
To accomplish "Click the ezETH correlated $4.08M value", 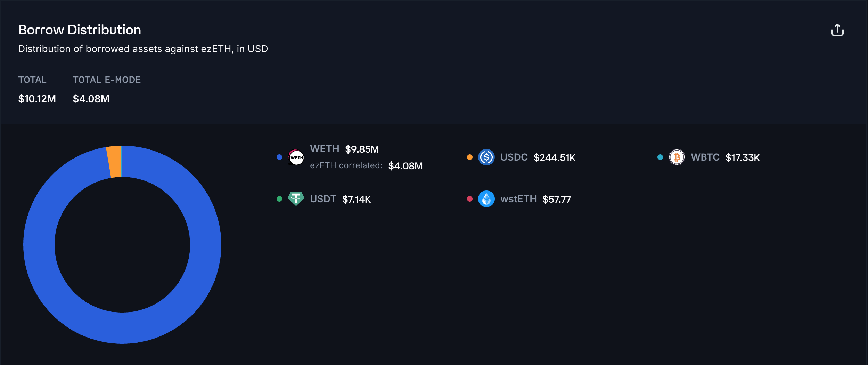I will (x=405, y=166).
